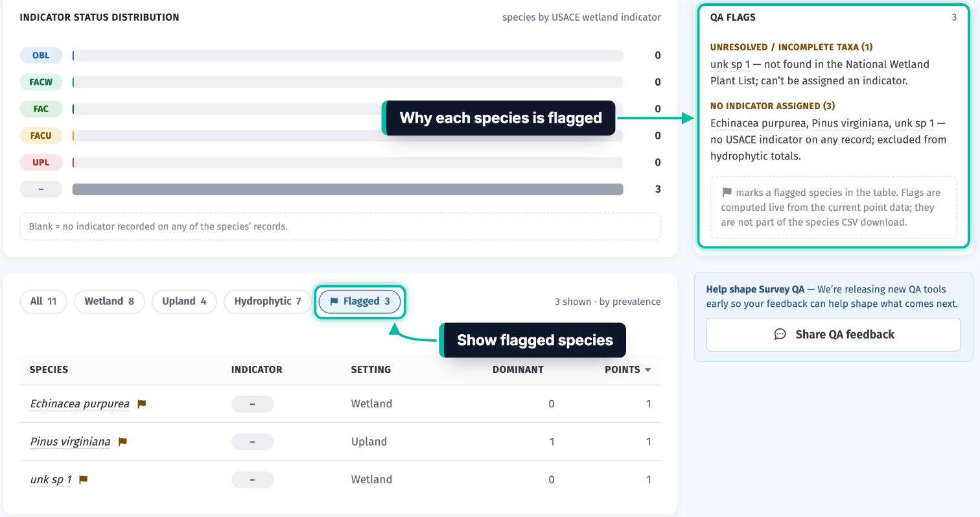Image resolution: width=980 pixels, height=517 pixels.
Task: Click the 'Help shape Survey QA' text
Action: pyautogui.click(x=754, y=289)
